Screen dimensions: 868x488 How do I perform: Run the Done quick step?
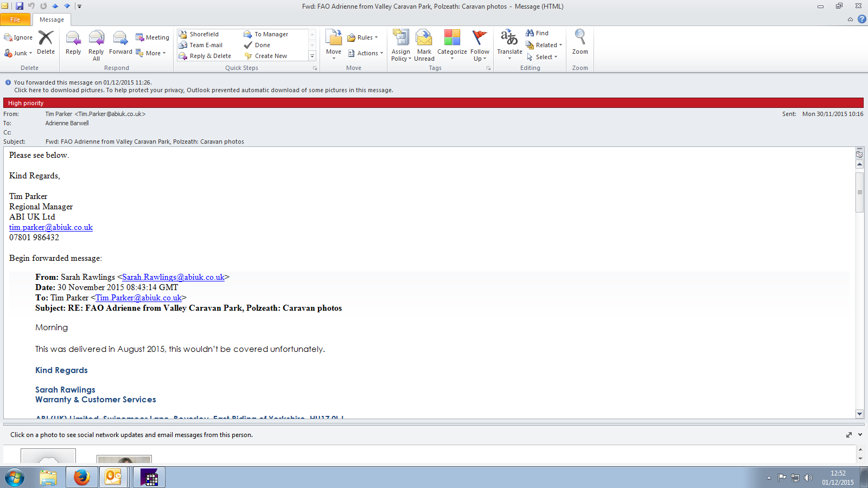[257, 45]
